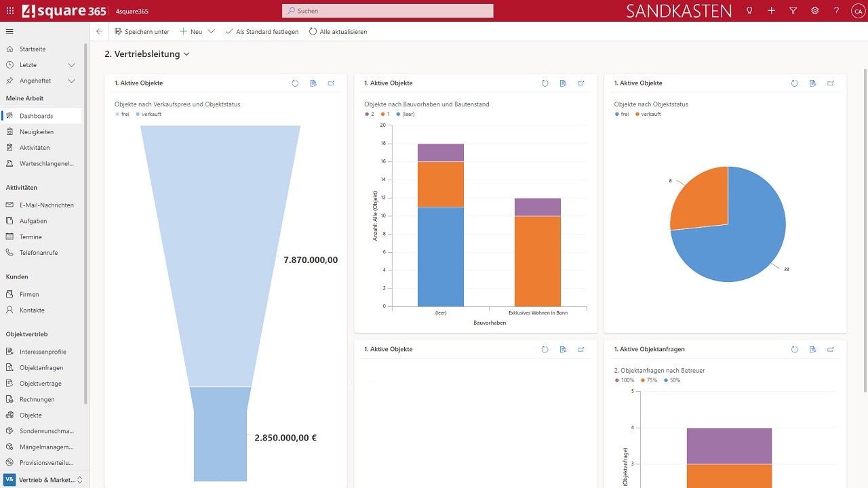Open Aktivitäten under Meine Arbeit
868x488 pixels.
(x=41, y=148)
